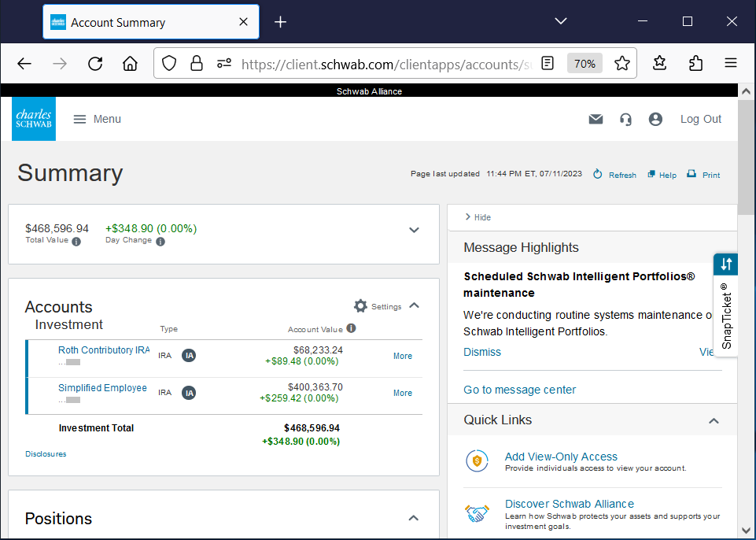Reset the 70% zoom indicator
This screenshot has height=540, width=756.
click(x=585, y=63)
